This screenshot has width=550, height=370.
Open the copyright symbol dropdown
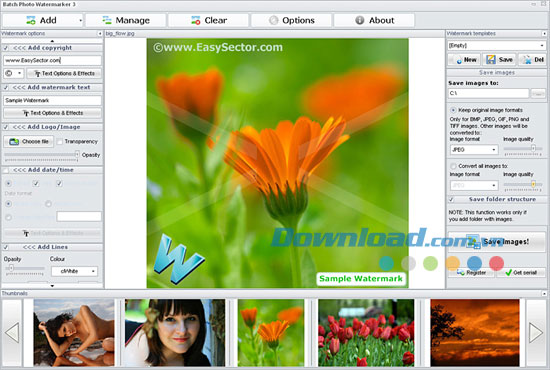14,73
